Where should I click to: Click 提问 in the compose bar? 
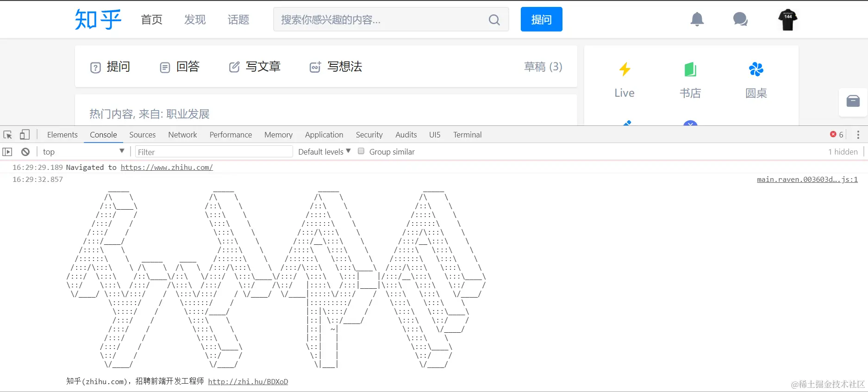coord(110,67)
